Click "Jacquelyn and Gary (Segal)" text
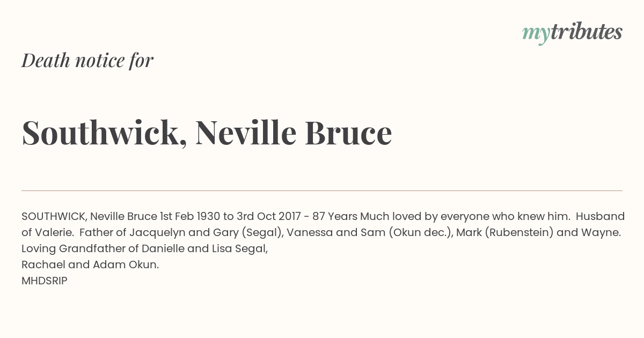 pos(206,233)
